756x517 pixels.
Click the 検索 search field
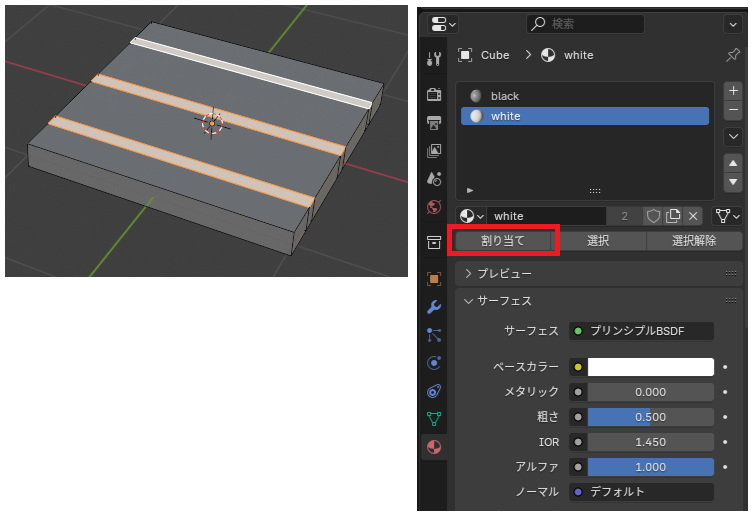click(x=585, y=24)
